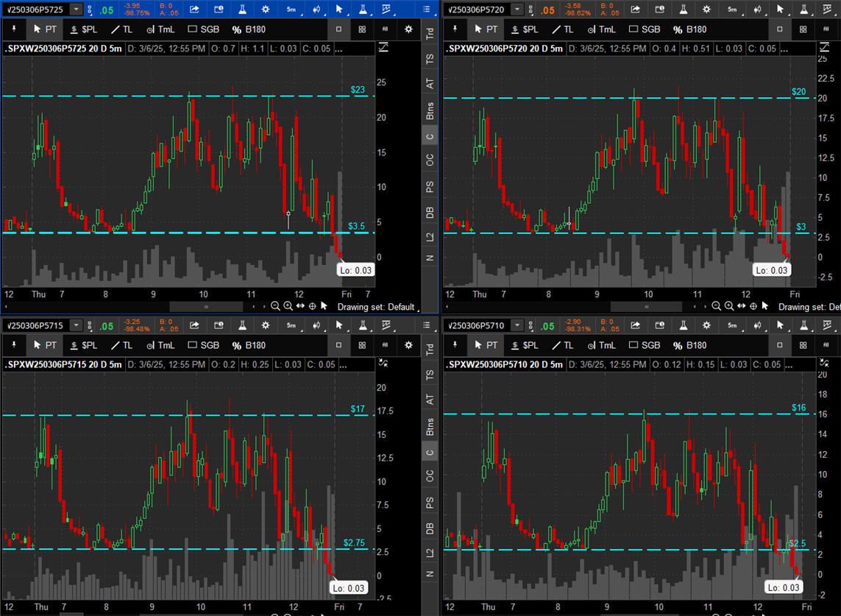Viewport: 841px width, 616px height.
Task: Click zoom out magnifier below the P5725 chart
Action: [275, 306]
